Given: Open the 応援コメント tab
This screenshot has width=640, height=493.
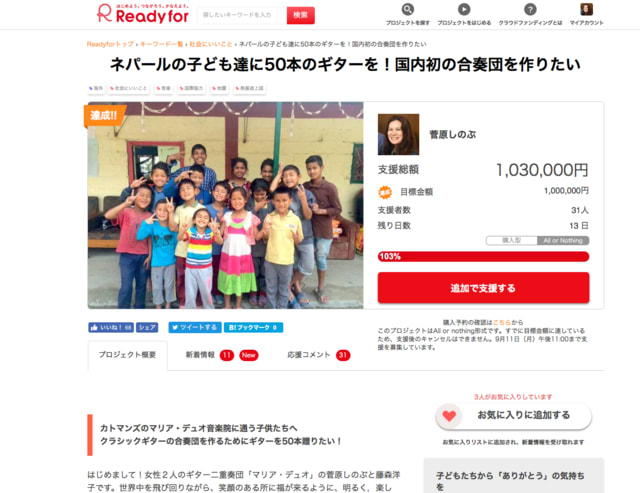Looking at the screenshot, I should point(318,355).
